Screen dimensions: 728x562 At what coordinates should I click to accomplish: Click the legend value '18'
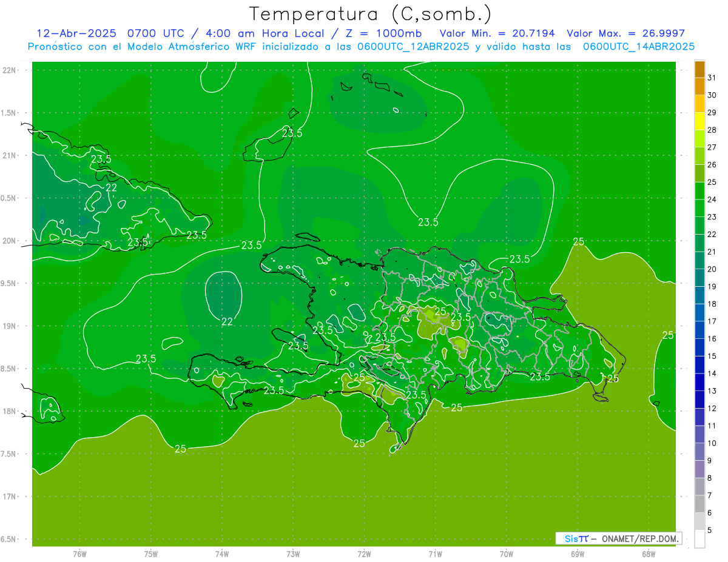pos(712,304)
